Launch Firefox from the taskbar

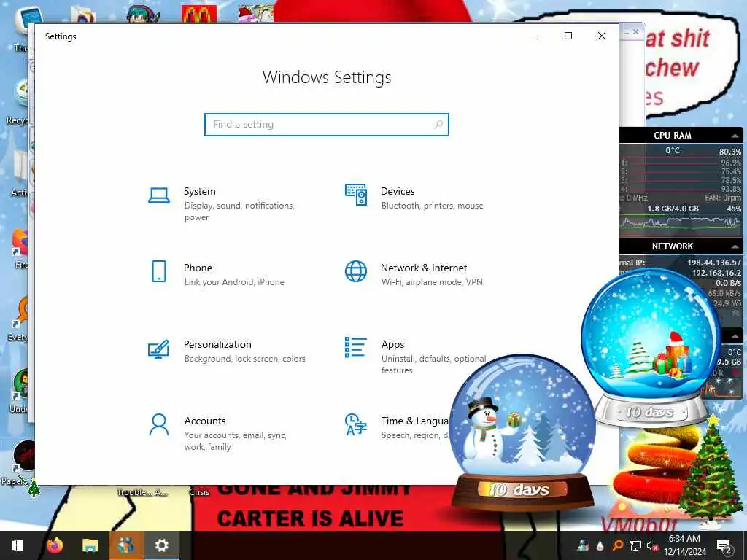tap(54, 545)
